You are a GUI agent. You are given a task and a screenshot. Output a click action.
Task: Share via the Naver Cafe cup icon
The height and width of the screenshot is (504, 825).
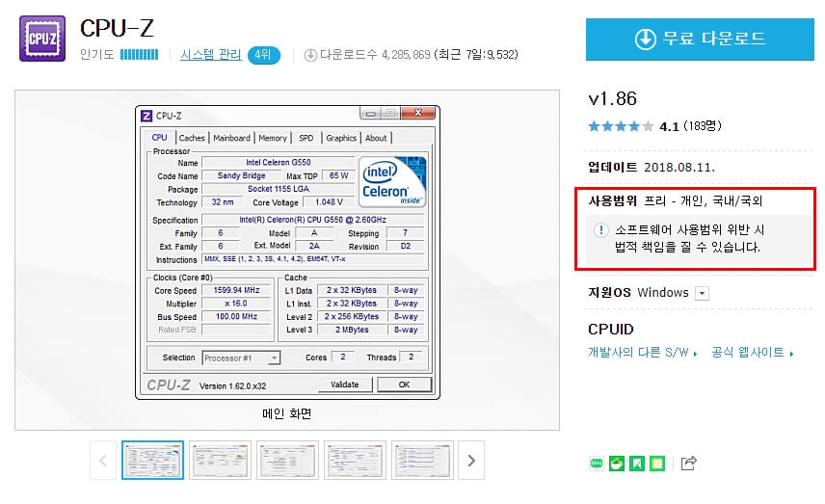(617, 463)
